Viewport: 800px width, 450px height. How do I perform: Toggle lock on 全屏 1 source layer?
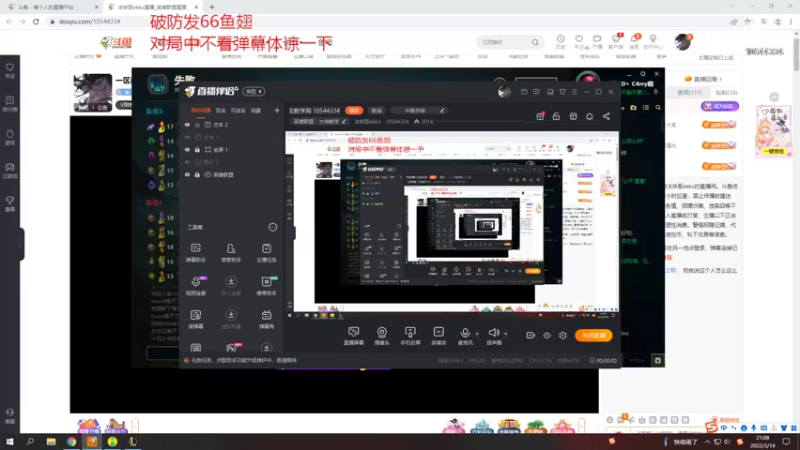(x=197, y=149)
